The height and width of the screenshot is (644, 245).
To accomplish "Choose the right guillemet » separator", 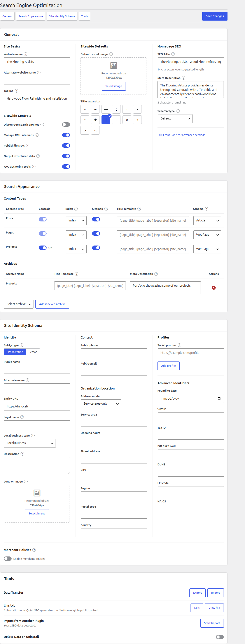I will tap(137, 120).
